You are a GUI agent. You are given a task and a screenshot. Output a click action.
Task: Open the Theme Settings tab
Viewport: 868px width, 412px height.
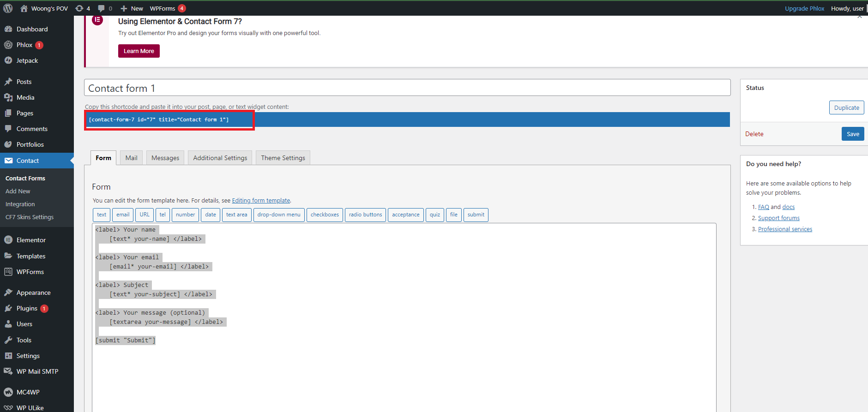[x=283, y=158]
